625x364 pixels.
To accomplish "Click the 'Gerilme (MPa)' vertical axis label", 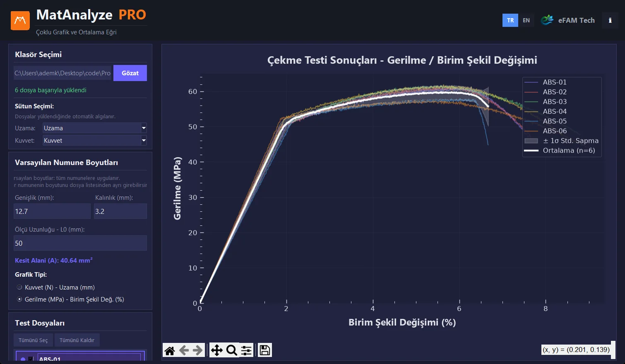I will point(177,188).
